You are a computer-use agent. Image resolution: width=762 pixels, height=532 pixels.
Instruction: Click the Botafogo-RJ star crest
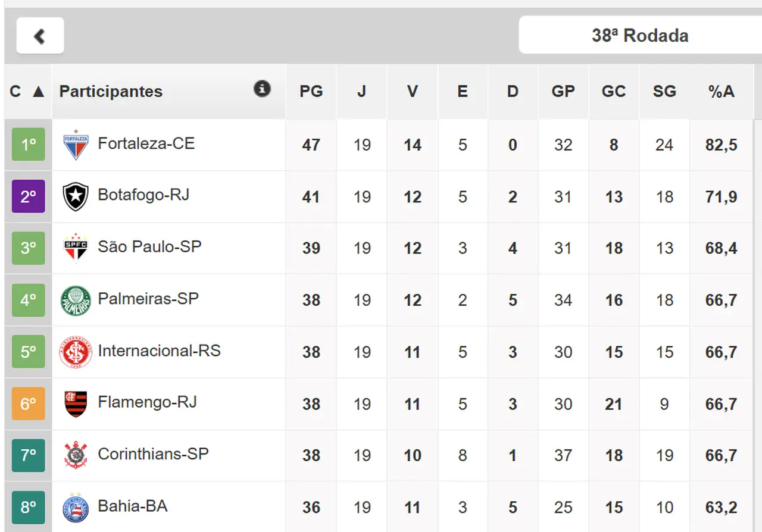coord(76,196)
